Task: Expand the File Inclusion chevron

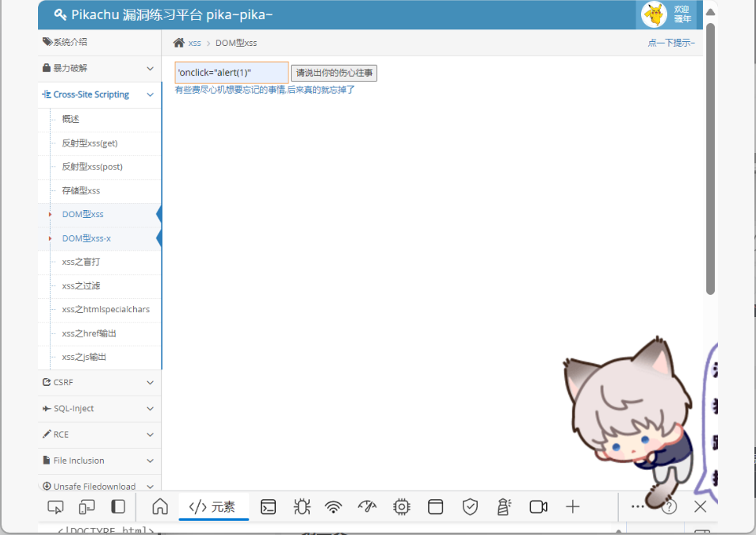Action: (x=150, y=460)
